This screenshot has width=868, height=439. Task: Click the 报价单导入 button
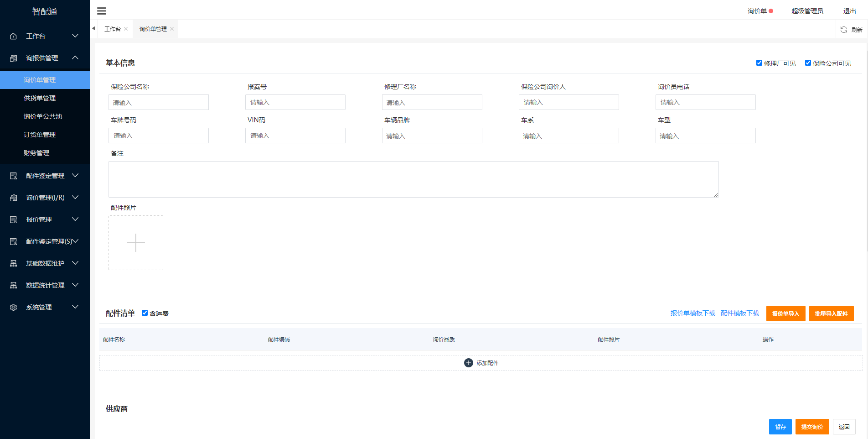pos(785,314)
